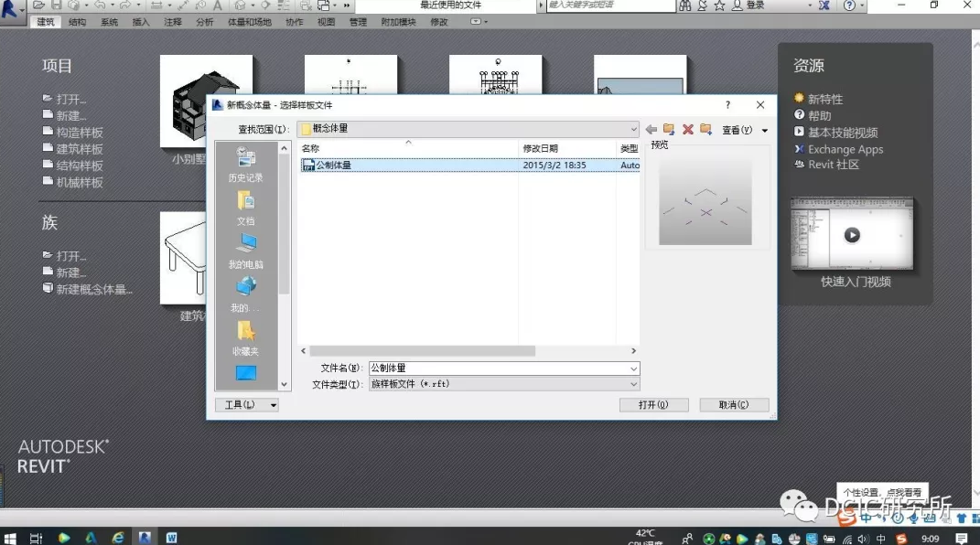Create a new folder via toolbar icon
980x545 pixels.
[x=705, y=130]
